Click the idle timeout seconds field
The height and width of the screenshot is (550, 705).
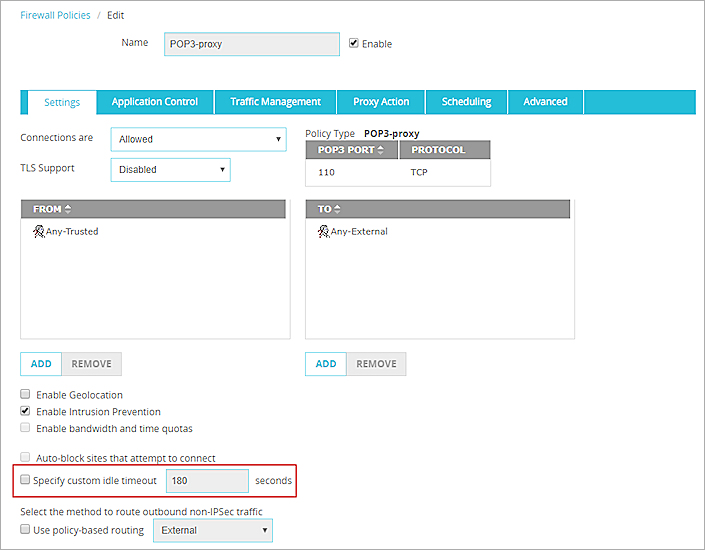click(207, 481)
